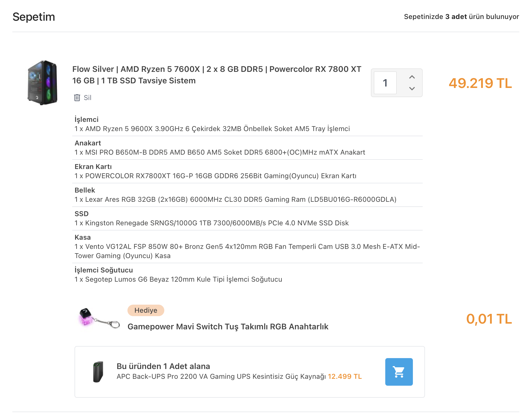Click the POWERCOLOR RX7800XT graphics card line
Image resolution: width=532 pixels, height=415 pixels.
click(215, 176)
